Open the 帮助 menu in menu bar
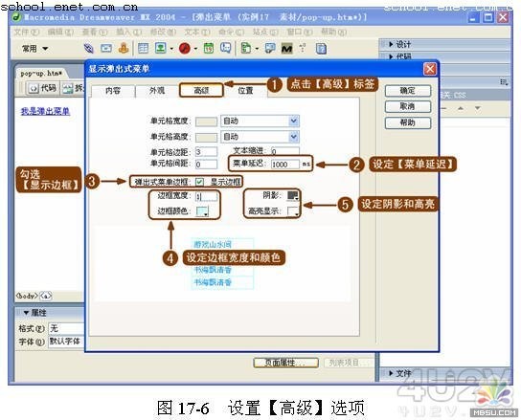The width and height of the screenshot is (521, 420). tap(333, 32)
